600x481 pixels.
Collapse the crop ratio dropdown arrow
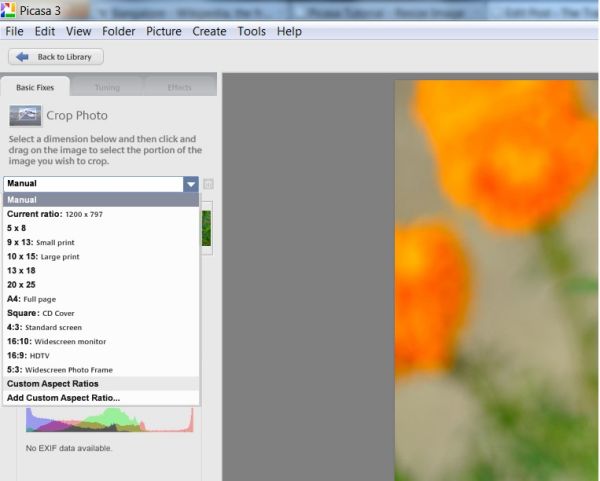tap(191, 184)
